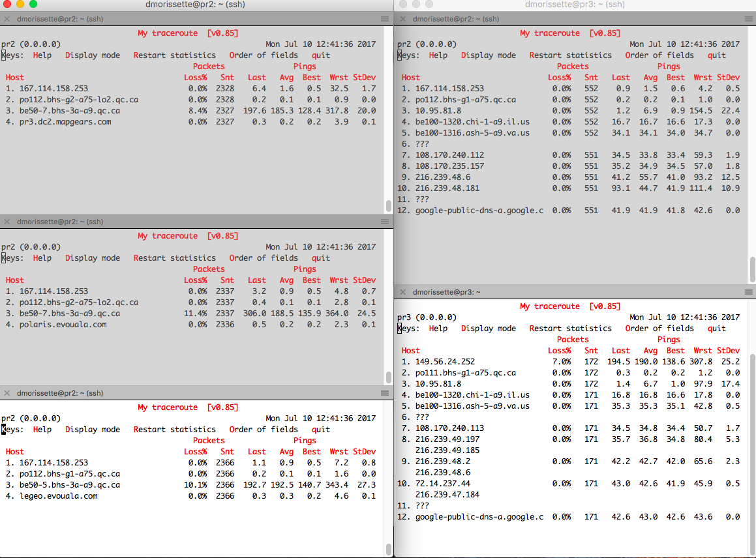Screen dimensions: 756x558
Task: Click host po111.bhs-g1-a75.qc.ca
Action: pyautogui.click(x=466, y=373)
